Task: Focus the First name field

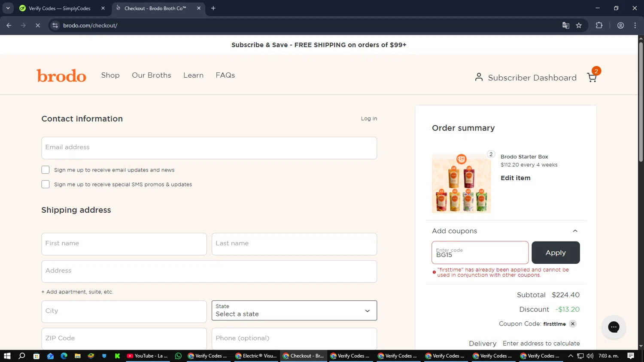Action: point(124,244)
